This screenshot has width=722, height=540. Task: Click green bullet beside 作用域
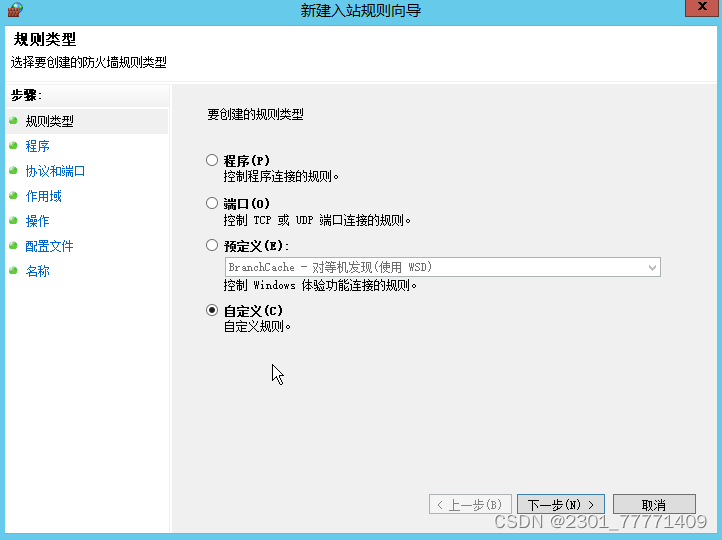13,196
